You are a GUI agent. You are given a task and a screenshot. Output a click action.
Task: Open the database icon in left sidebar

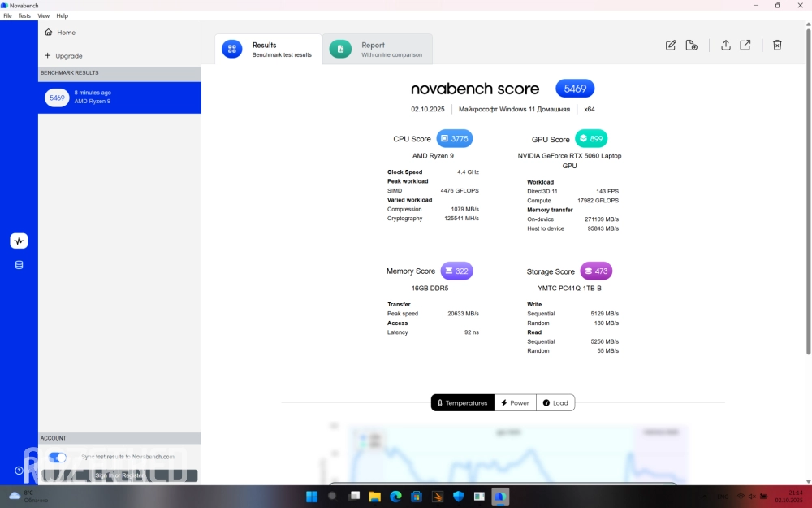tap(19, 265)
